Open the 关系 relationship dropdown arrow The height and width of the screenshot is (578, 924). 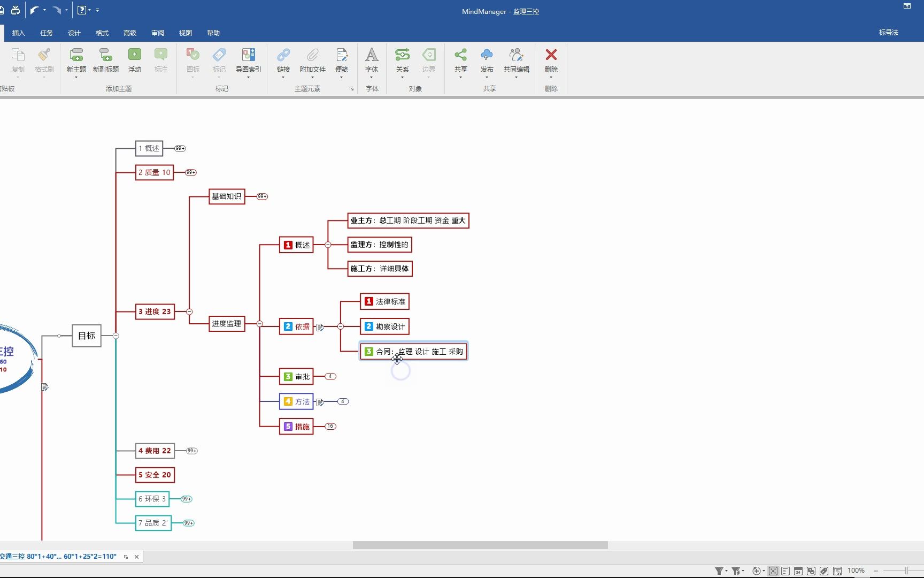(402, 78)
